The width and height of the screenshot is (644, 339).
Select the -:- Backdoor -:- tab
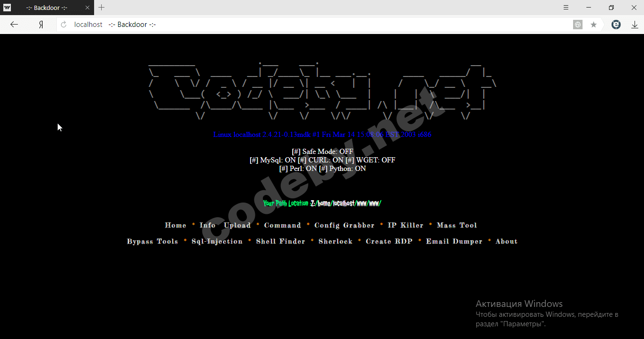point(47,8)
